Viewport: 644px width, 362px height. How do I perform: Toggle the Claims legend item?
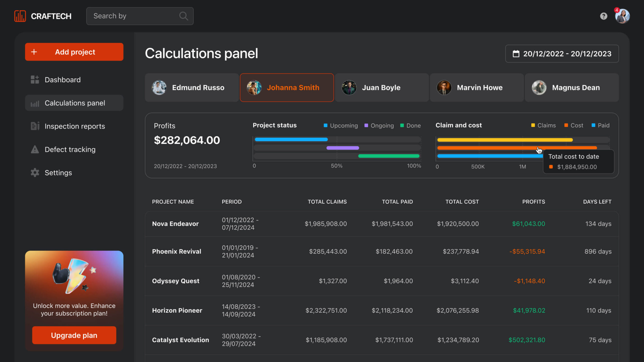click(543, 125)
